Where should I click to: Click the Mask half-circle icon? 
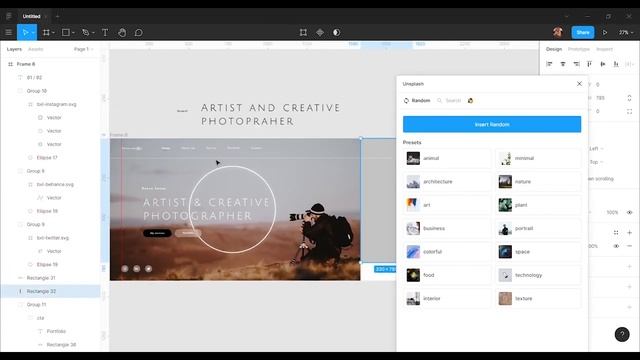(x=336, y=32)
